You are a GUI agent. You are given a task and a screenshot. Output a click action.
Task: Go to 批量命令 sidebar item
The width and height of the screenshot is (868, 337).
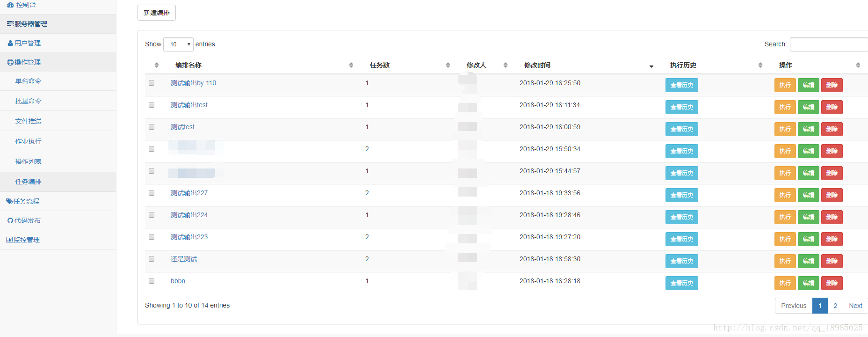[x=29, y=101]
